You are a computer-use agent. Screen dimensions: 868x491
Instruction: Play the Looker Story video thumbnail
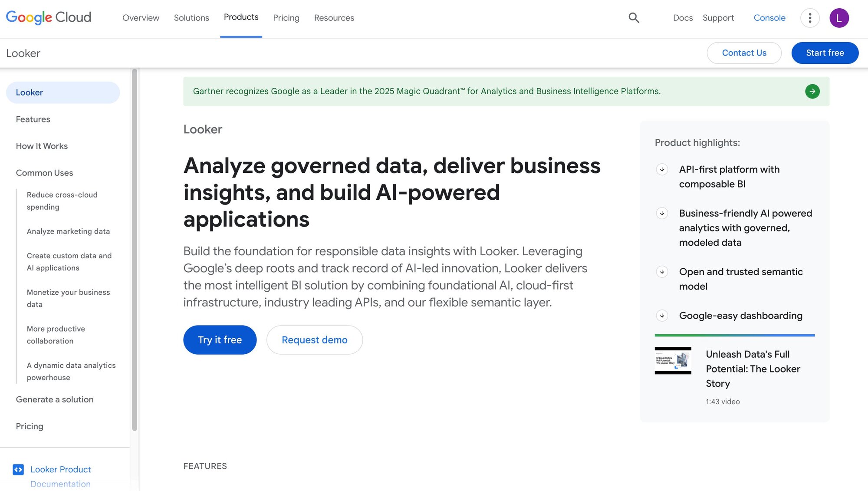tap(673, 360)
